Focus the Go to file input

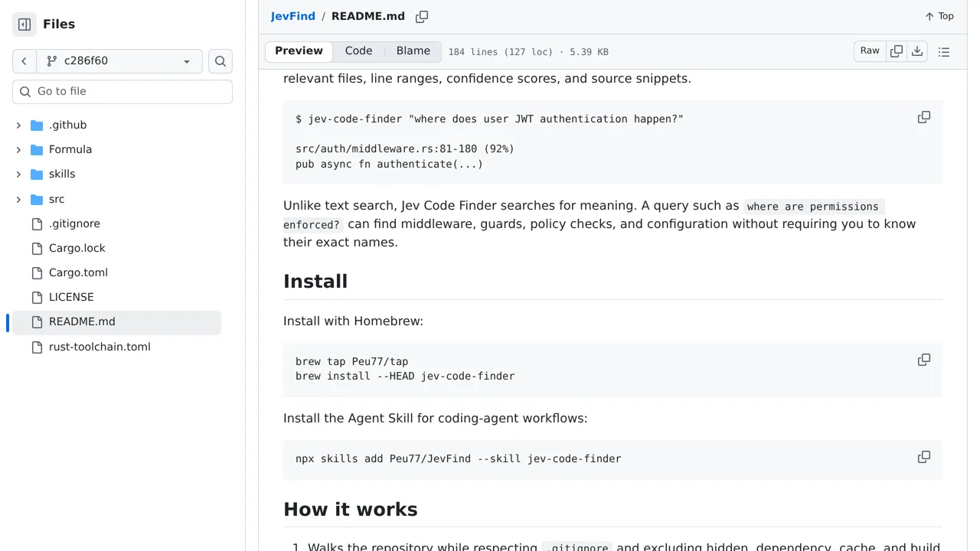coord(122,91)
